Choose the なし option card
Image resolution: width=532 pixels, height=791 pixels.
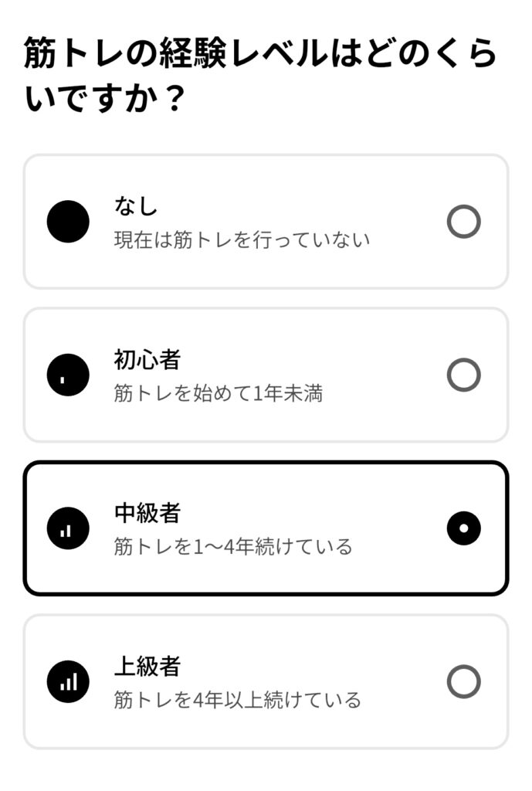point(266,222)
